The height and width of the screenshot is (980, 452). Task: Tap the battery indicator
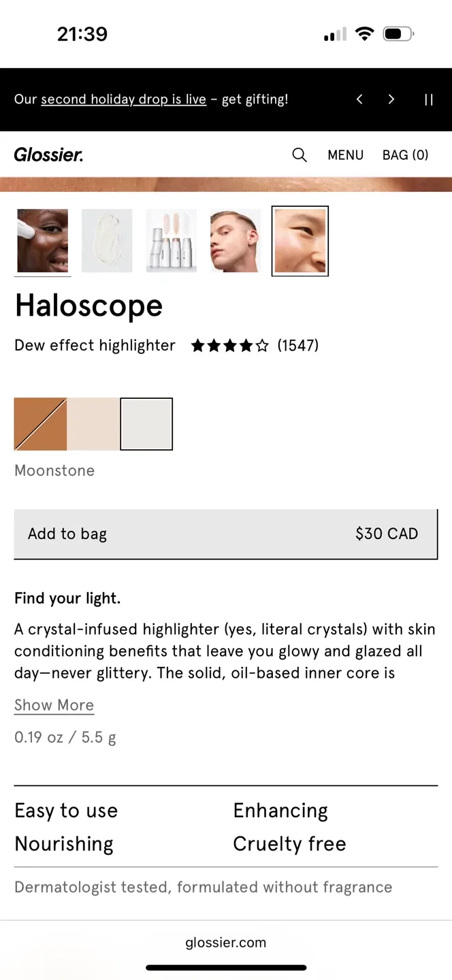[397, 33]
